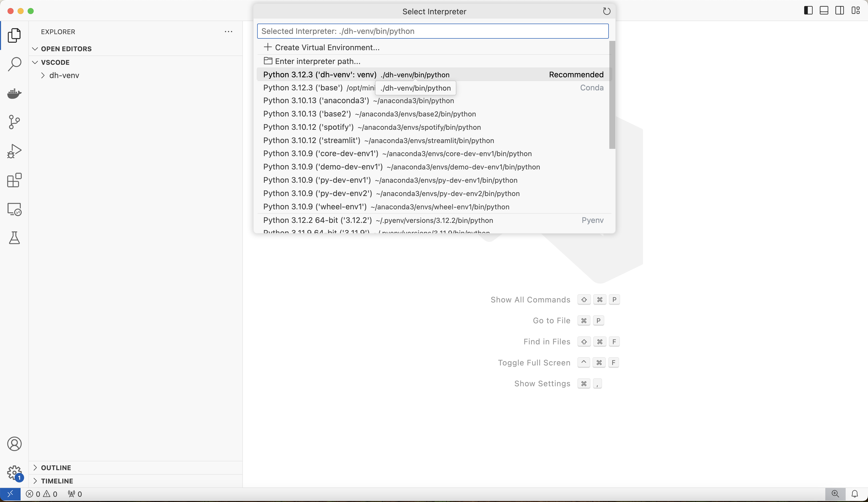This screenshot has width=868, height=502.
Task: Toggle the primary side bar layout button
Action: click(x=808, y=11)
